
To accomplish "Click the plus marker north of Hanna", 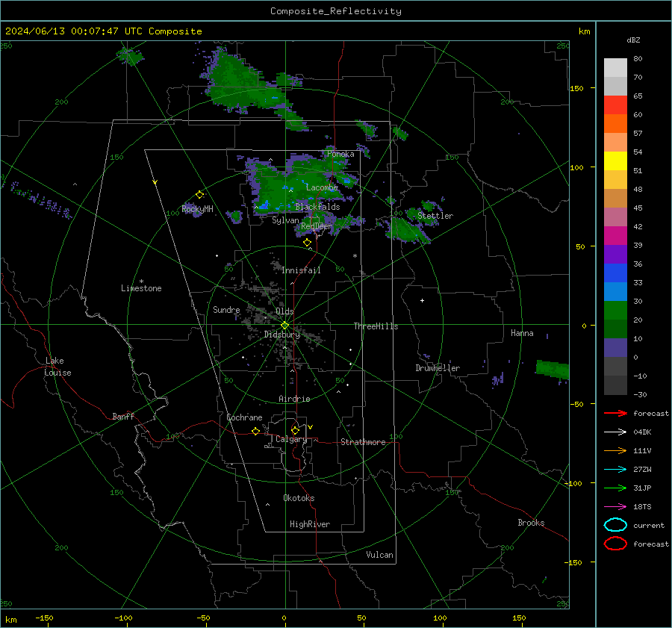I will pyautogui.click(x=422, y=300).
